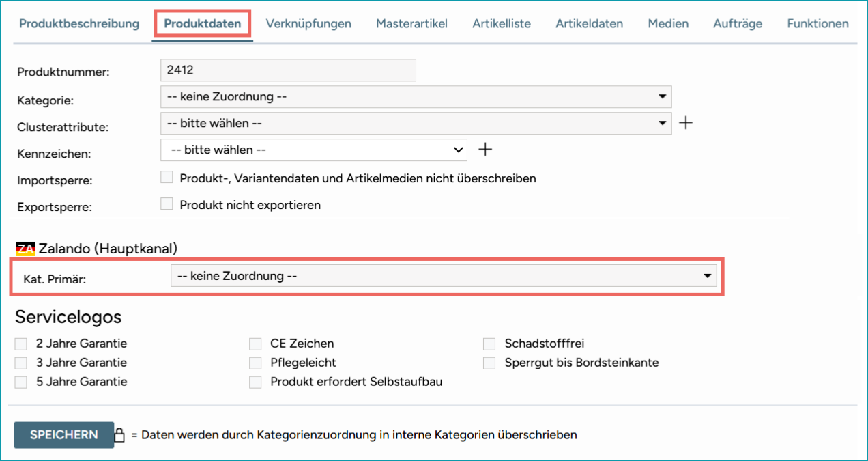Click the Zalando ZA channel logo
This screenshot has width=868, height=461.
(25, 249)
